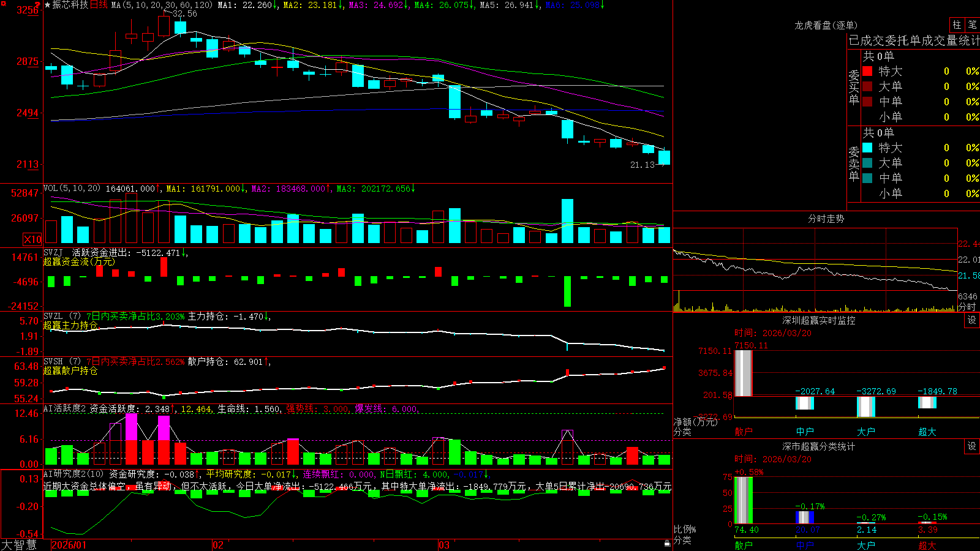The width and height of the screenshot is (980, 551).
Task: Select the SVSH (7) indicator label
Action: click(x=62, y=362)
